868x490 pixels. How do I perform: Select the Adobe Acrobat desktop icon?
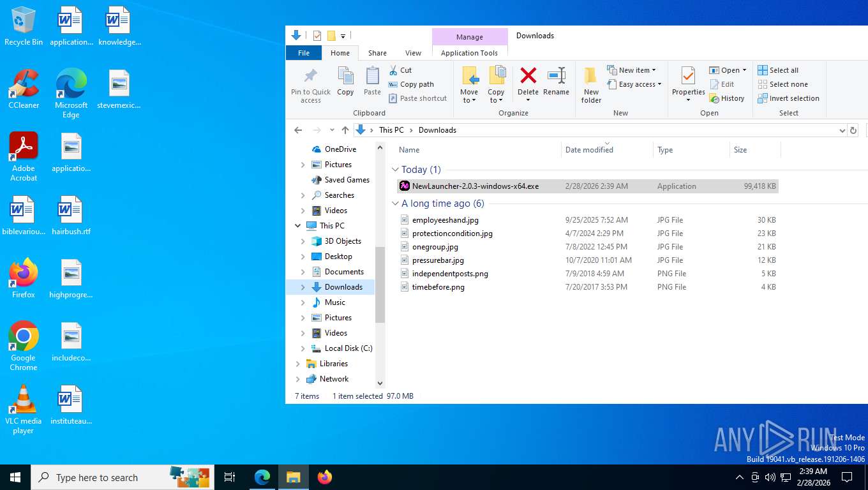click(24, 157)
